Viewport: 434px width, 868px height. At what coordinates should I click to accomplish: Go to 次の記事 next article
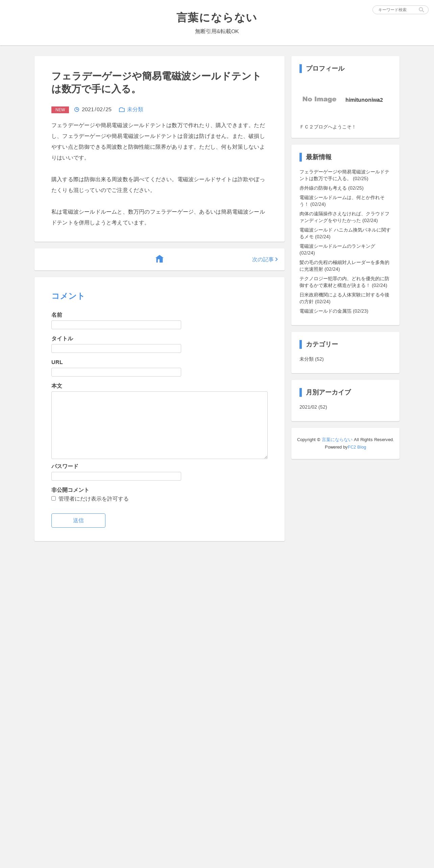265,259
